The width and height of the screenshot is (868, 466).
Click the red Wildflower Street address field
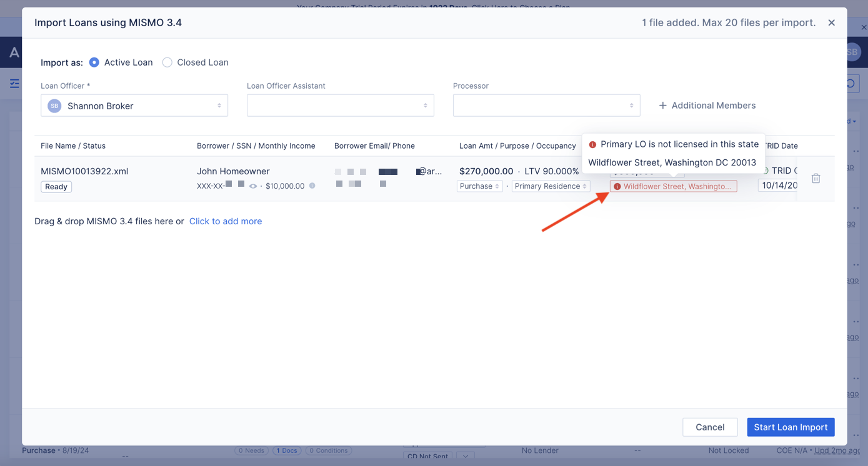pyautogui.click(x=674, y=186)
